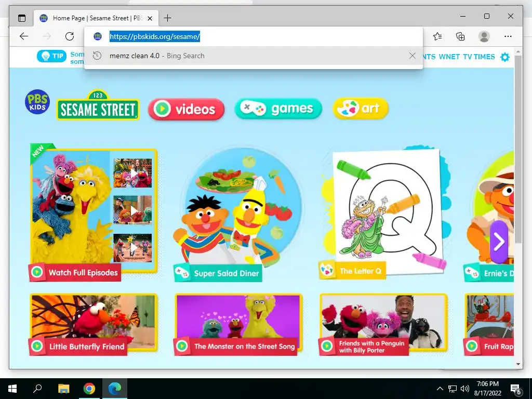Select the Home Page | Sesame Street tab
The width and height of the screenshot is (532, 399).
tap(96, 18)
